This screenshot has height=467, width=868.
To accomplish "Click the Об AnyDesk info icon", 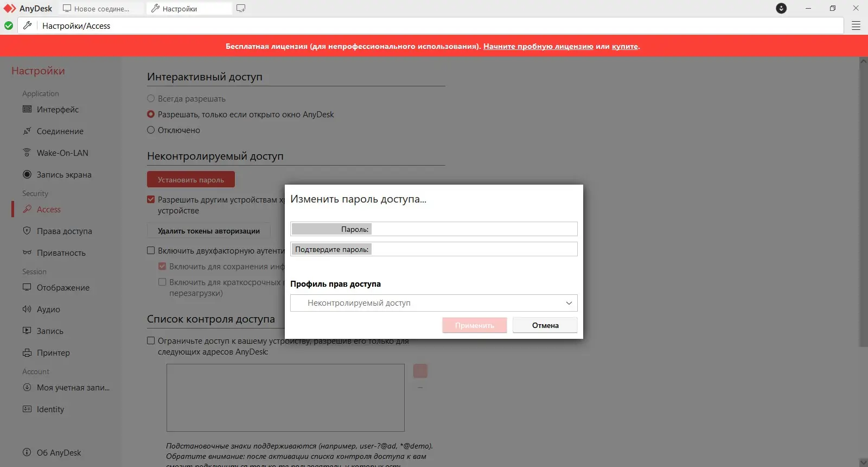I will click(27, 452).
